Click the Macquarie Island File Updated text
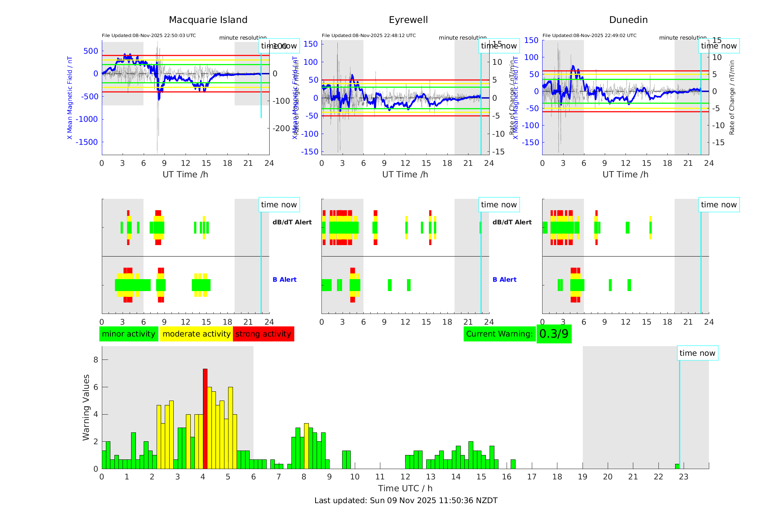The image size is (784, 532). (x=149, y=36)
